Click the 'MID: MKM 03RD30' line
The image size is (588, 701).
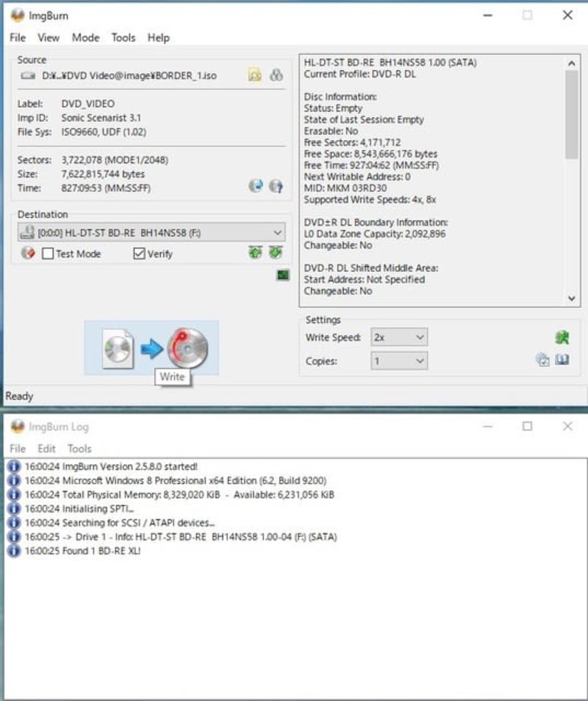[x=345, y=188]
